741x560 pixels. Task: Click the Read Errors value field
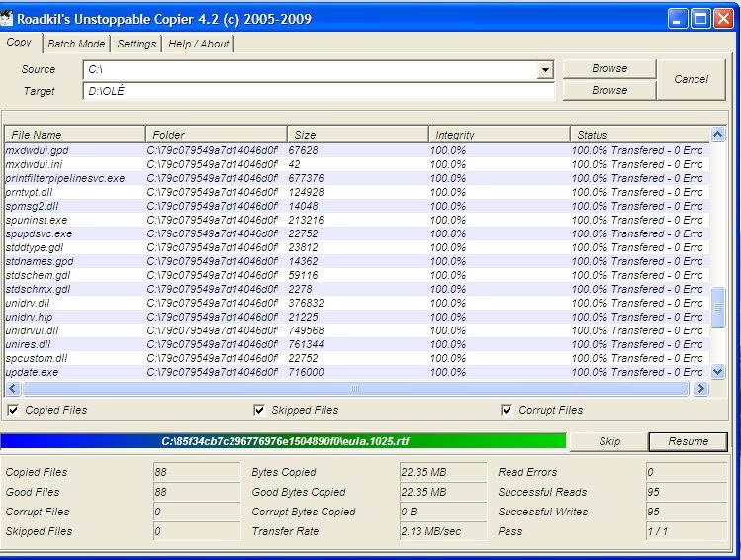tap(687, 472)
